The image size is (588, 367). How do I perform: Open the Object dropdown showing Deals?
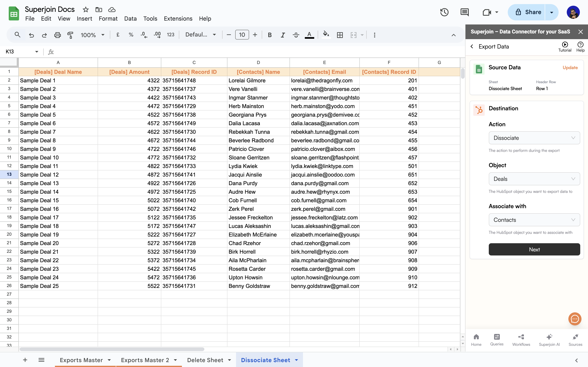pyautogui.click(x=534, y=179)
